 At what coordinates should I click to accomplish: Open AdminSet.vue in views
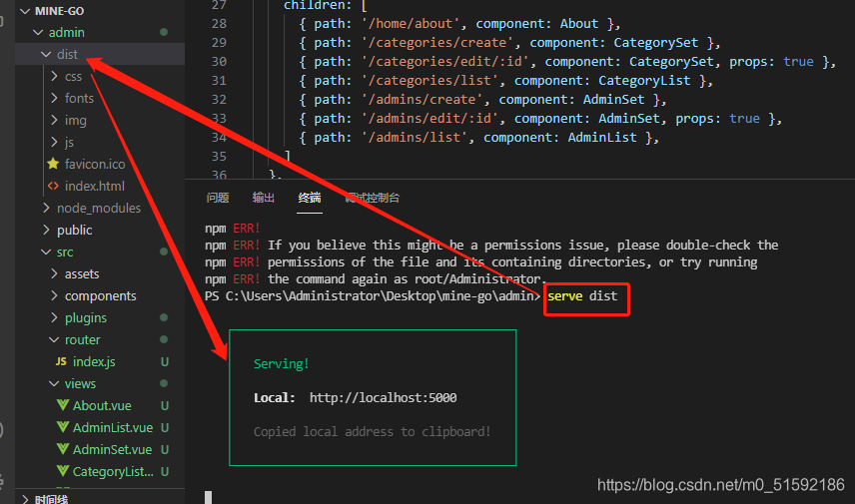[x=112, y=449]
